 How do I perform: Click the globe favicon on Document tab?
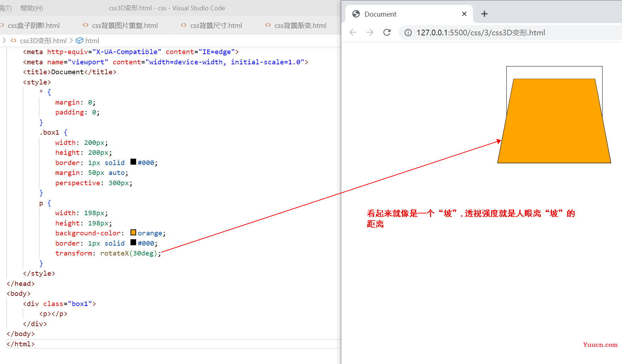(x=356, y=14)
